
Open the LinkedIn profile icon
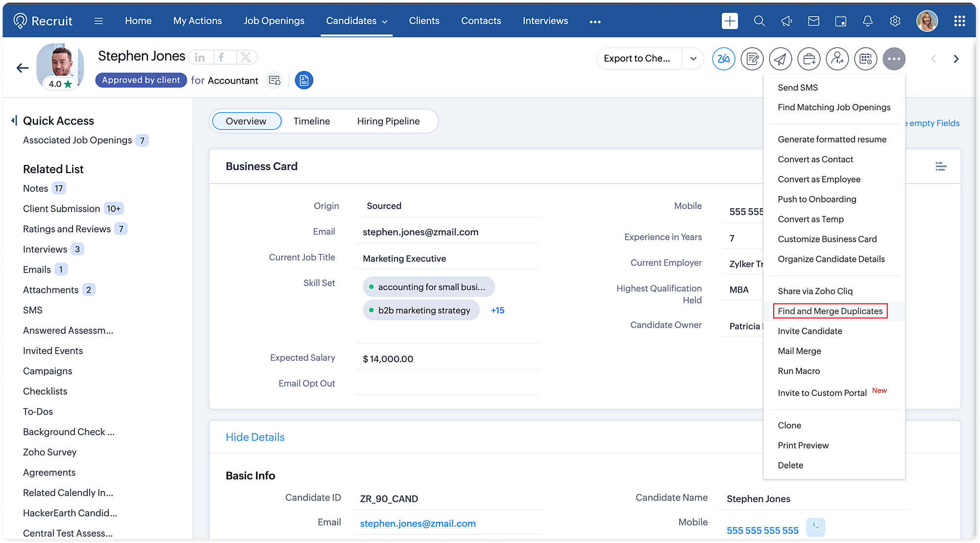[200, 57]
